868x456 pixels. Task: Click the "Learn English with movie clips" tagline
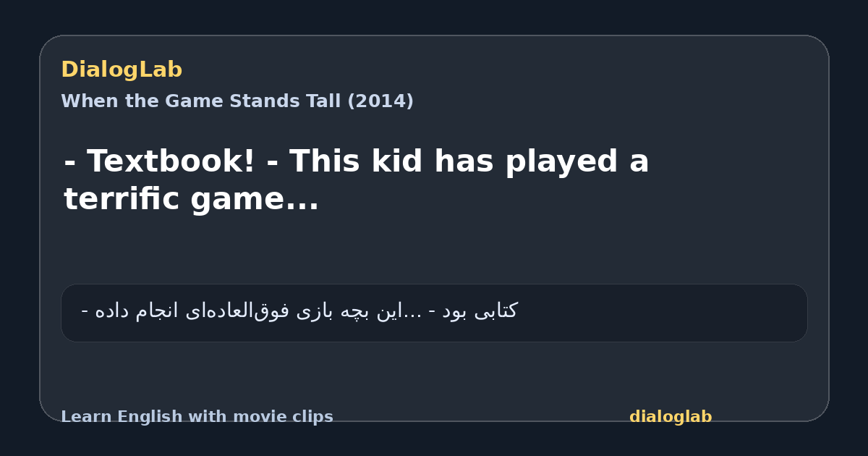pyautogui.click(x=197, y=417)
